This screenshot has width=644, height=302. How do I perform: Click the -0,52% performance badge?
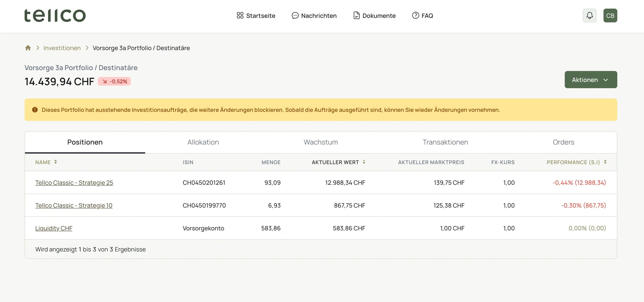tap(114, 81)
